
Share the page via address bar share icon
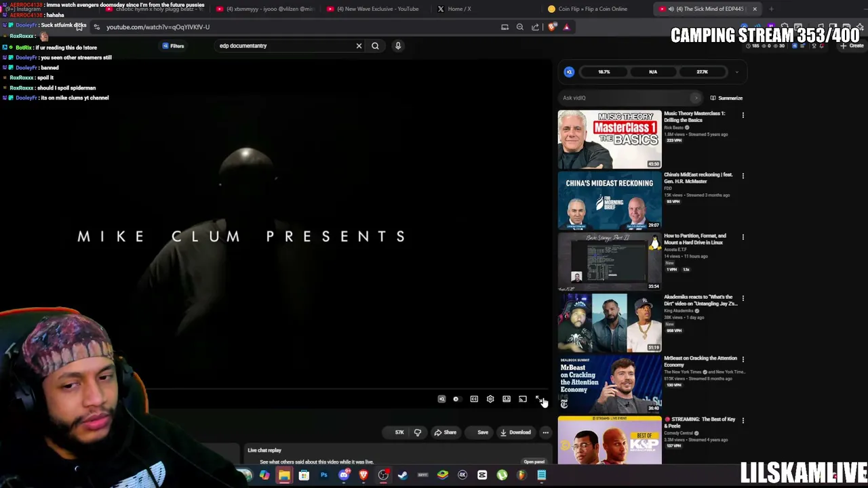point(536,27)
